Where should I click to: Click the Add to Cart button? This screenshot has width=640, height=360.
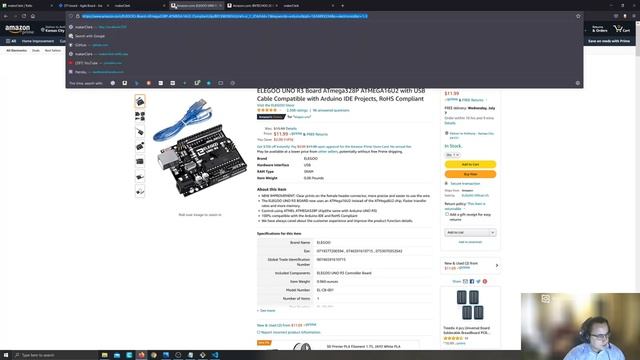[x=470, y=164]
